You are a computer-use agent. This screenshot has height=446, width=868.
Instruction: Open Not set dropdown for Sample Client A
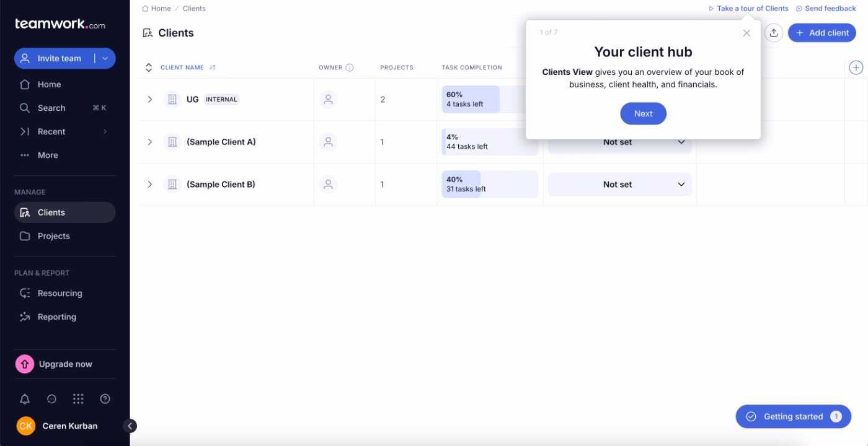click(620, 143)
